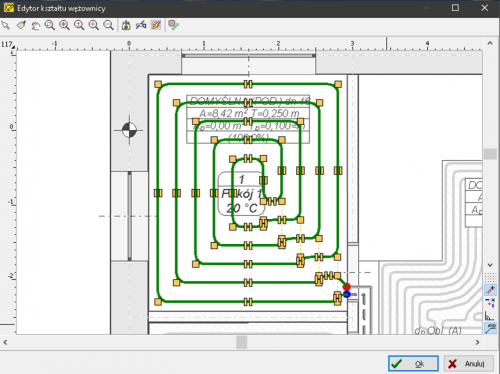
Task: Toggle the auto-connect line mode button
Action: pyautogui.click(x=490, y=328)
